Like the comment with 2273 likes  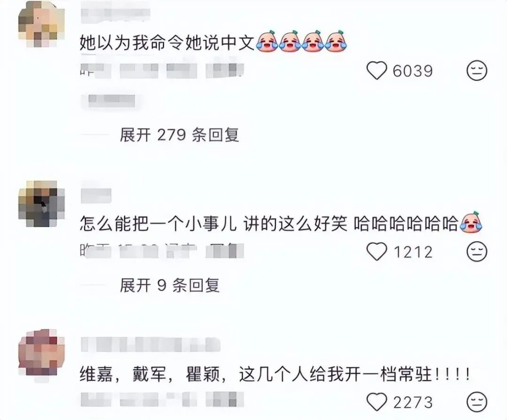[x=377, y=402]
